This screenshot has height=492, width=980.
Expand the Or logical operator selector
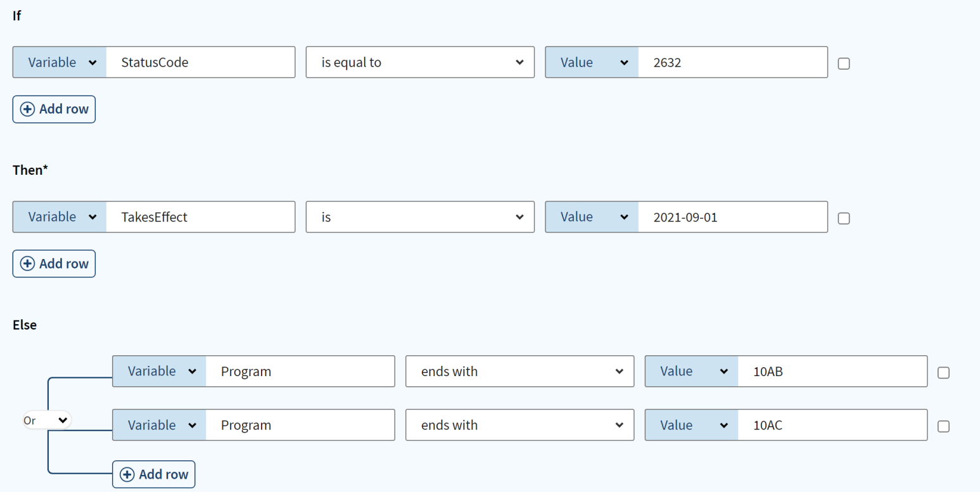47,420
